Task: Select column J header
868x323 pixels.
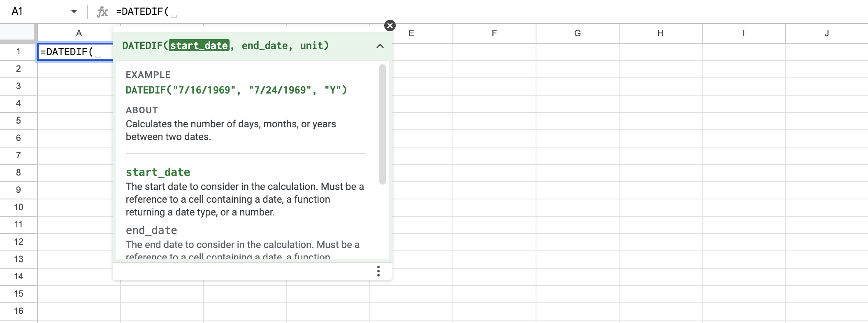Action: coord(827,33)
